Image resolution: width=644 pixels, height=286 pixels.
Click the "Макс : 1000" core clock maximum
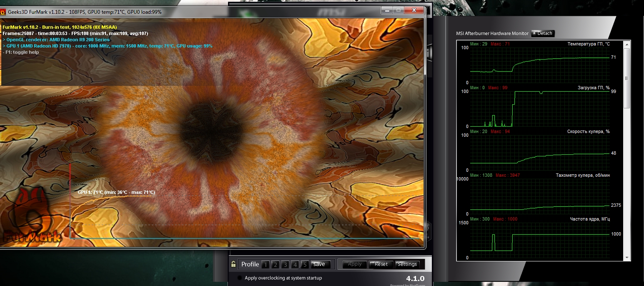[505, 219]
